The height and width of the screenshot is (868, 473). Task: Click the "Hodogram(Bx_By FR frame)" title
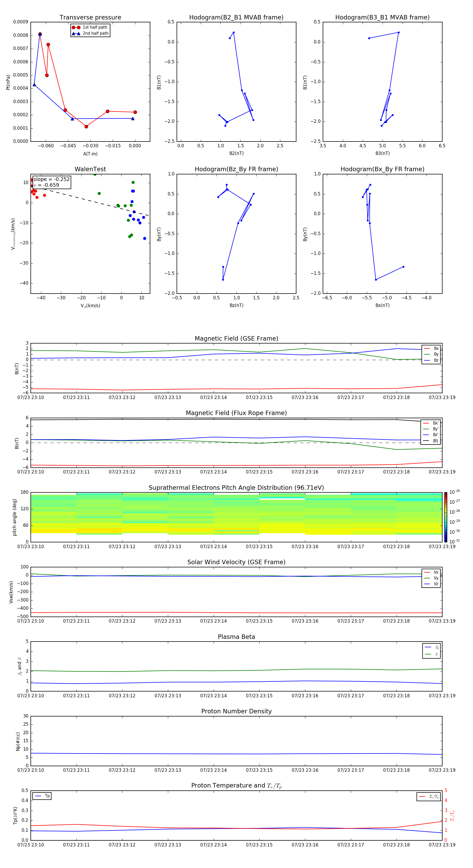(382, 169)
